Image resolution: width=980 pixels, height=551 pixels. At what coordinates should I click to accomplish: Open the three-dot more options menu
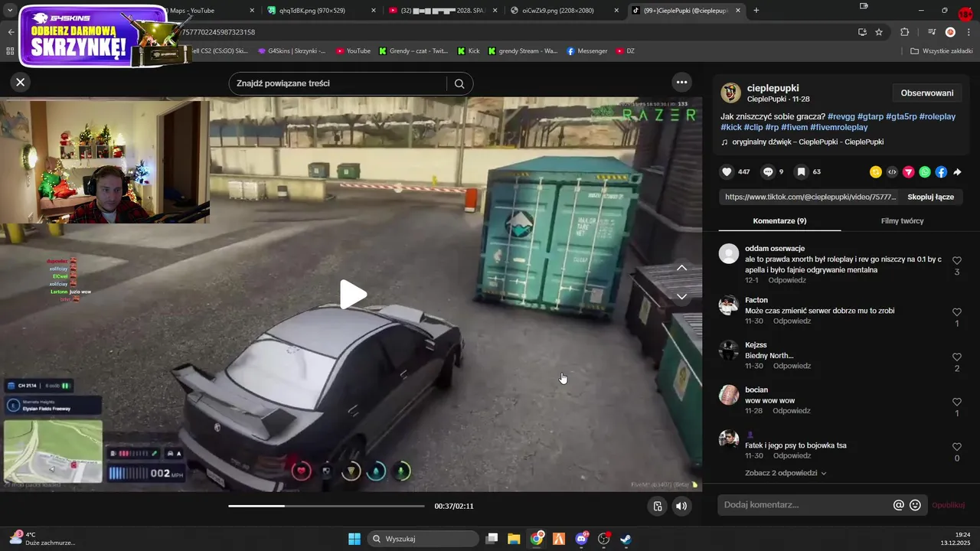[681, 82]
